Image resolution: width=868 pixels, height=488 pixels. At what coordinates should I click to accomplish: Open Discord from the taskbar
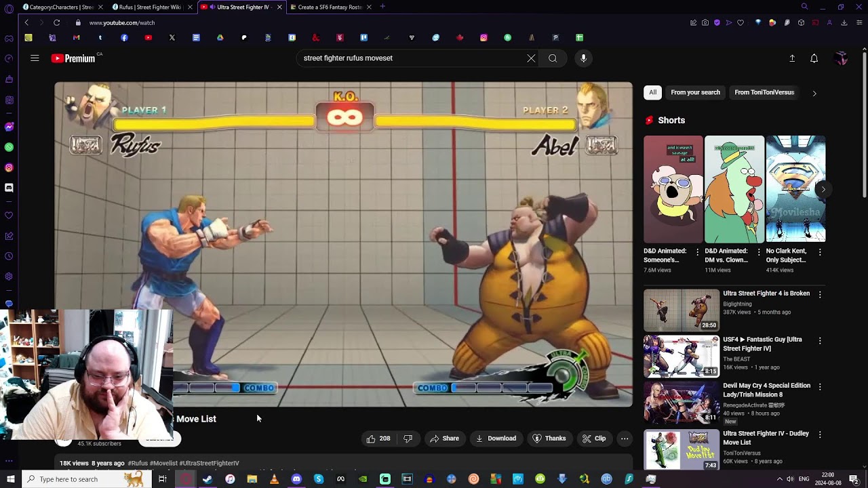click(x=296, y=479)
